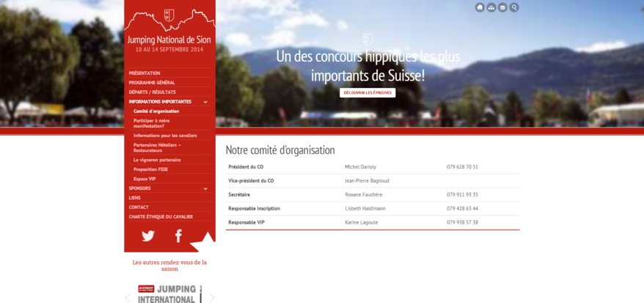Click the hero headline about concours hippiques

click(368, 66)
